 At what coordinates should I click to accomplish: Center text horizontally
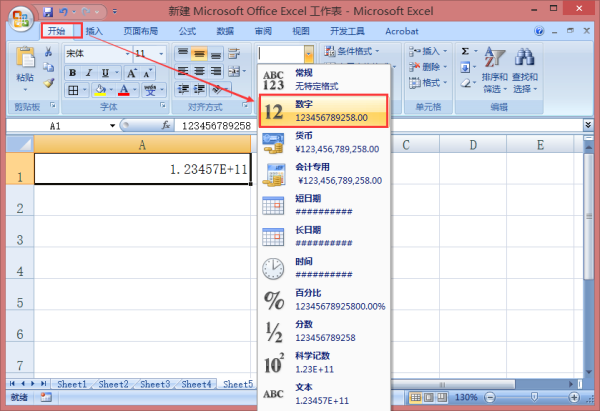tap(199, 71)
